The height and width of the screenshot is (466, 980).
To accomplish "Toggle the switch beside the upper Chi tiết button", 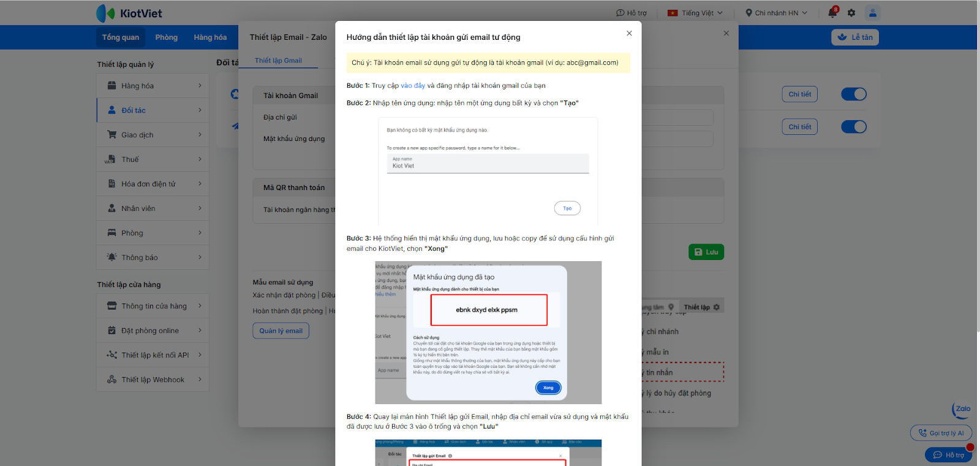I will coord(854,94).
